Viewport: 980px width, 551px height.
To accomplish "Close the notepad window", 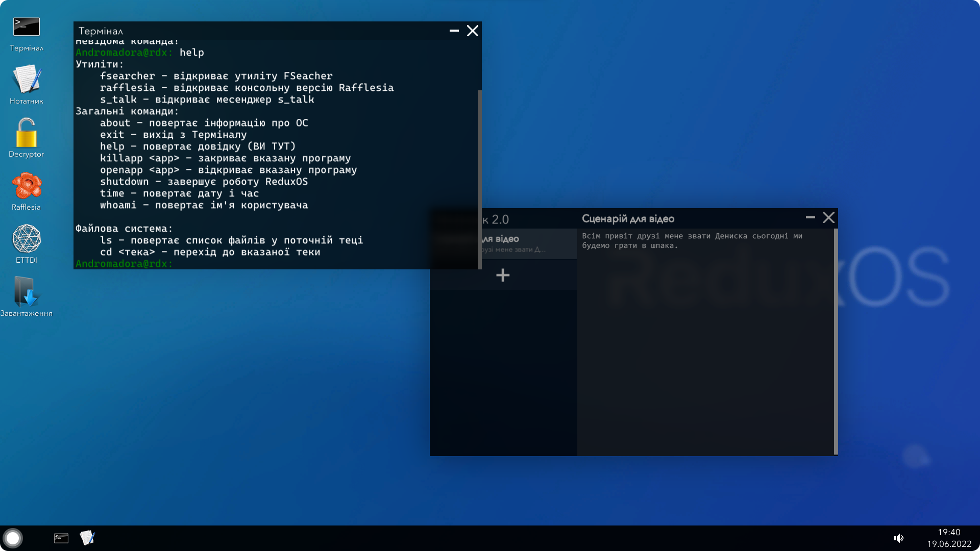I will coord(829,218).
